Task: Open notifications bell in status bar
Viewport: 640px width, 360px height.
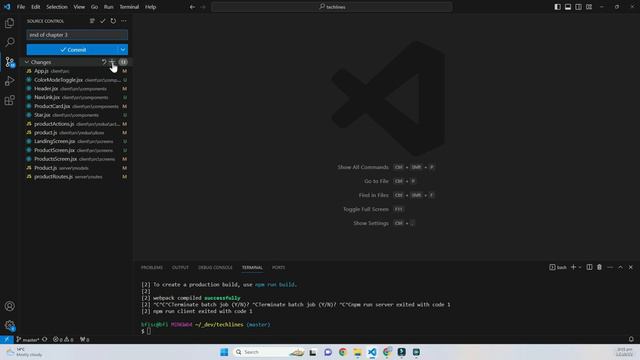Action: click(x=631, y=340)
